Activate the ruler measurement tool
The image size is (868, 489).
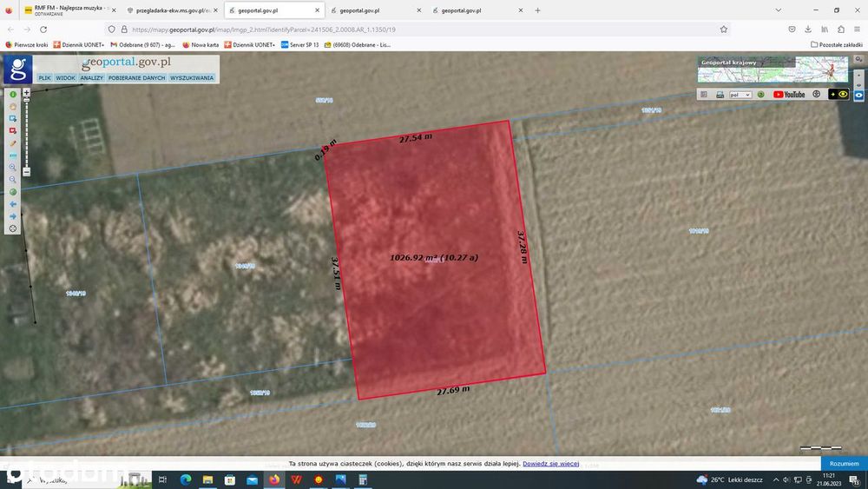13,155
